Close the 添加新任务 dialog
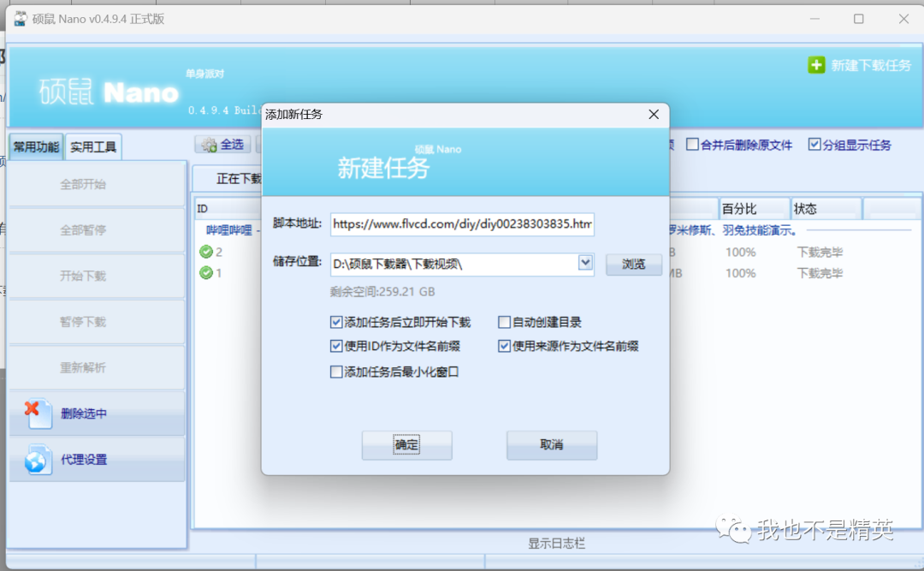924x571 pixels. [654, 114]
